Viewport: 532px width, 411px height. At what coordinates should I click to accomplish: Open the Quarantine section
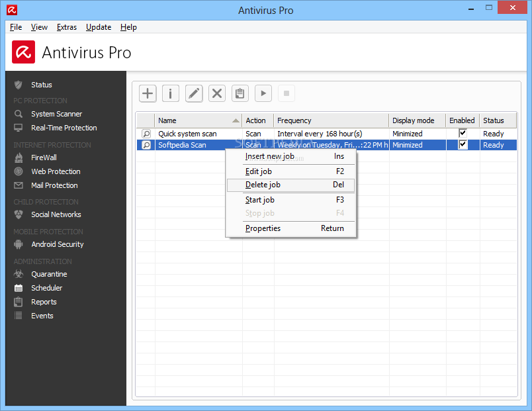click(49, 274)
